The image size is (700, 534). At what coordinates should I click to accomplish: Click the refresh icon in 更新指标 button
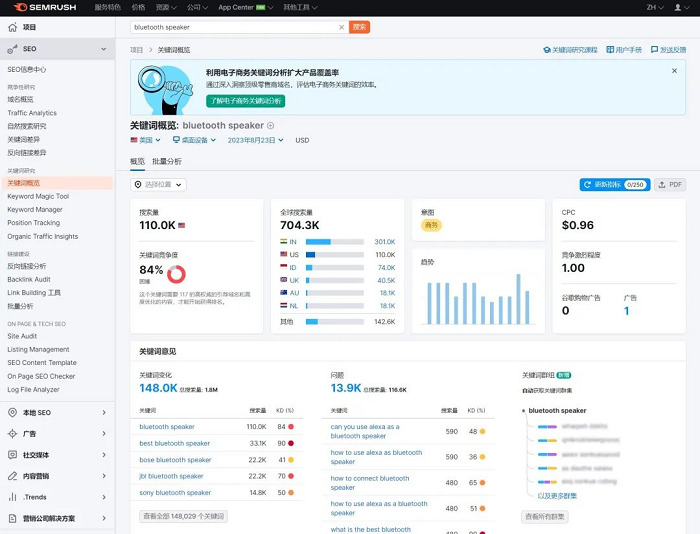(587, 184)
